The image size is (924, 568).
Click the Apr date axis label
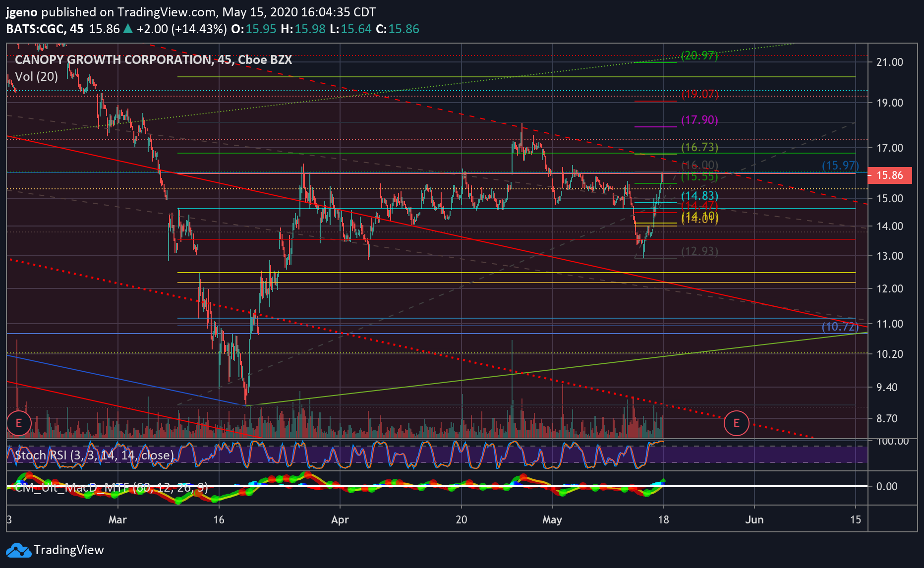click(x=340, y=519)
